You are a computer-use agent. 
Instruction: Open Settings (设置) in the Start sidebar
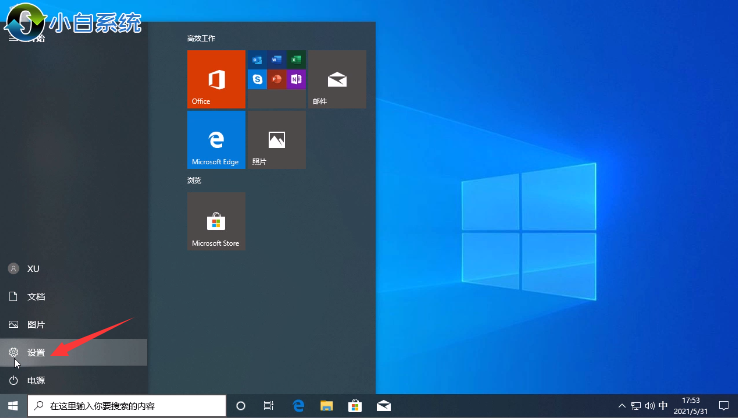[x=35, y=352]
